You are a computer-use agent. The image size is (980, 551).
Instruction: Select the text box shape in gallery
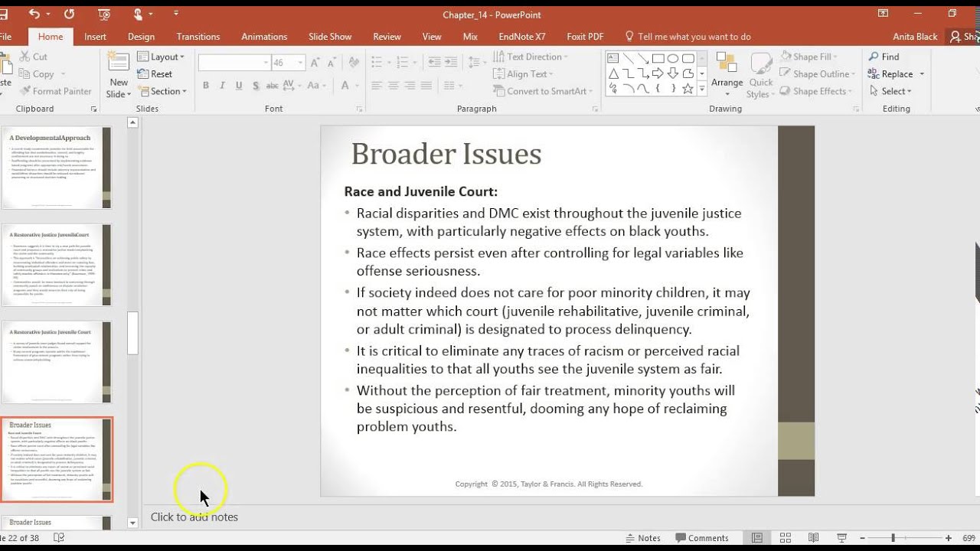[613, 58]
